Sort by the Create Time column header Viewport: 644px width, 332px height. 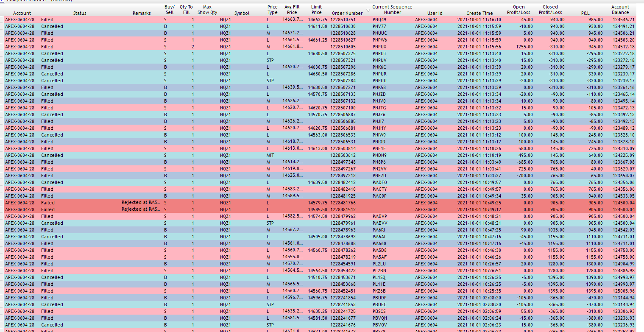[x=480, y=13]
